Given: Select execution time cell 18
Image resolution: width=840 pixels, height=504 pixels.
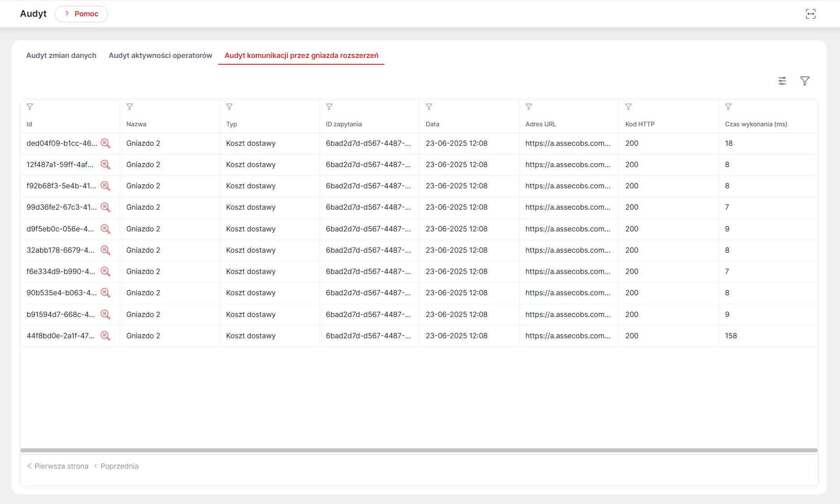Looking at the screenshot, I should 729,144.
